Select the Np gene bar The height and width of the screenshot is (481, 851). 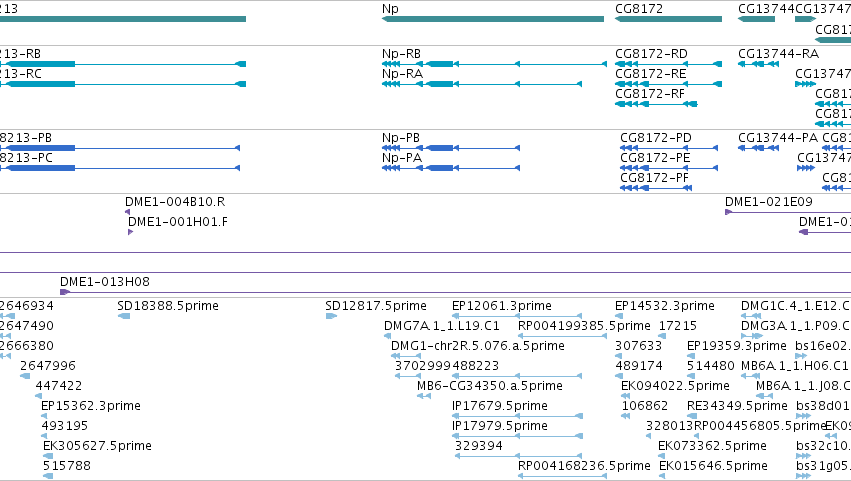coord(493,19)
